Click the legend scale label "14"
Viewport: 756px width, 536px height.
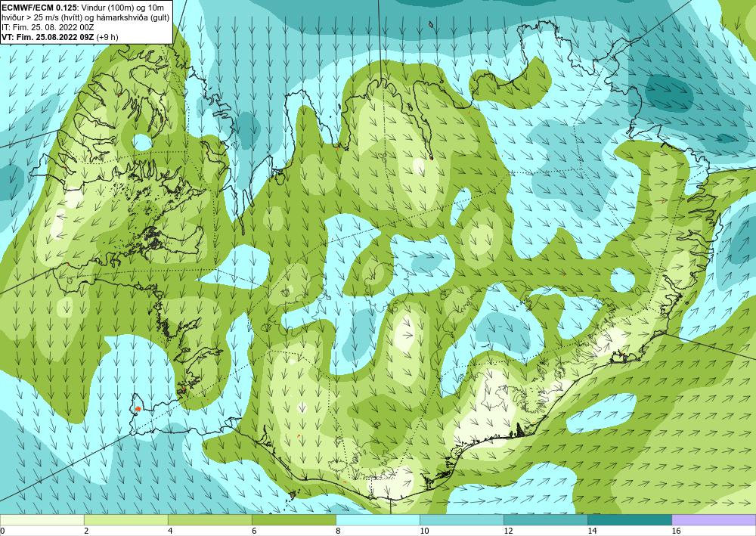pos(592,531)
